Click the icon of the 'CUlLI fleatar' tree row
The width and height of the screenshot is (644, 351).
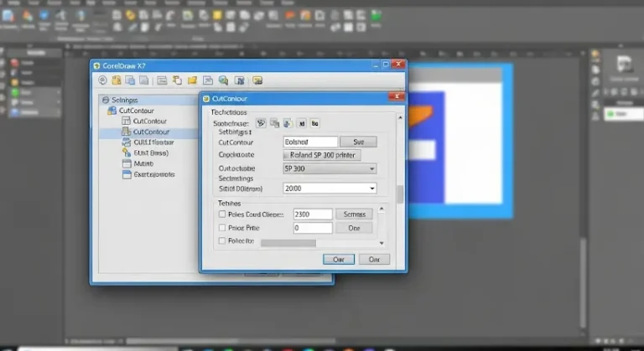point(127,142)
